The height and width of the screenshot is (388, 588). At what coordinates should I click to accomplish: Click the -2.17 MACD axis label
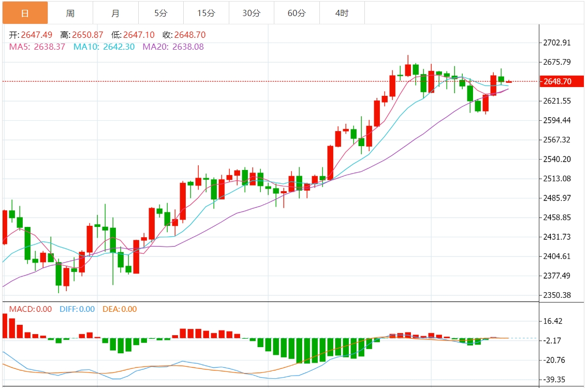pyautogui.click(x=552, y=341)
